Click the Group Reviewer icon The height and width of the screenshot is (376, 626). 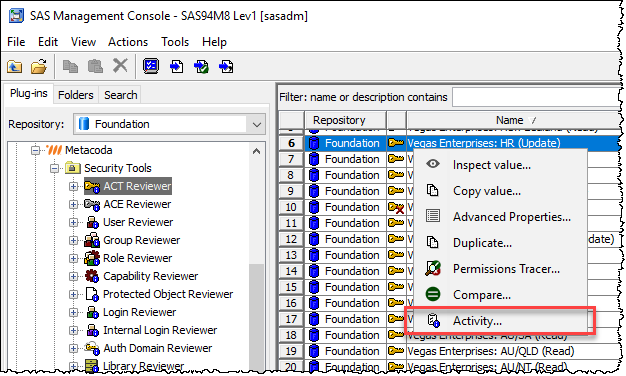click(92, 240)
